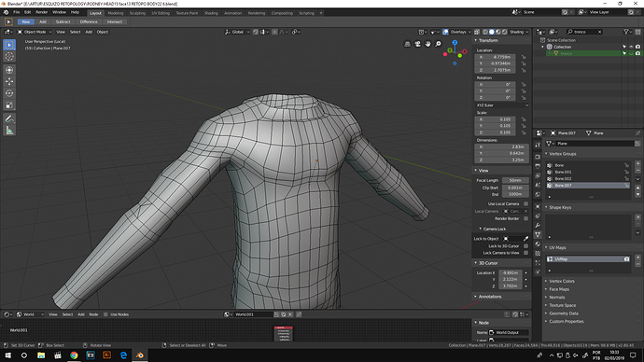Expand the Geometry Data panel
This screenshot has width=644, height=362.
click(x=563, y=313)
